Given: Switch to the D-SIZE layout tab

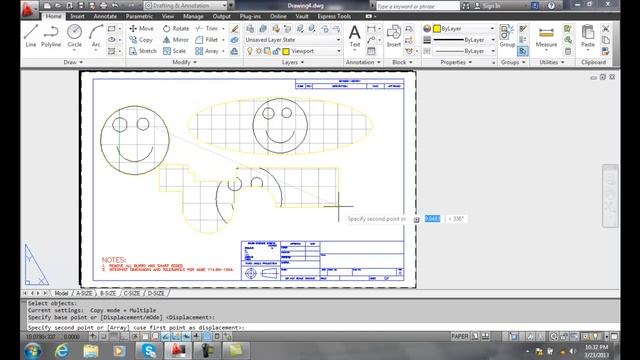Looking at the screenshot, I should [x=156, y=293].
